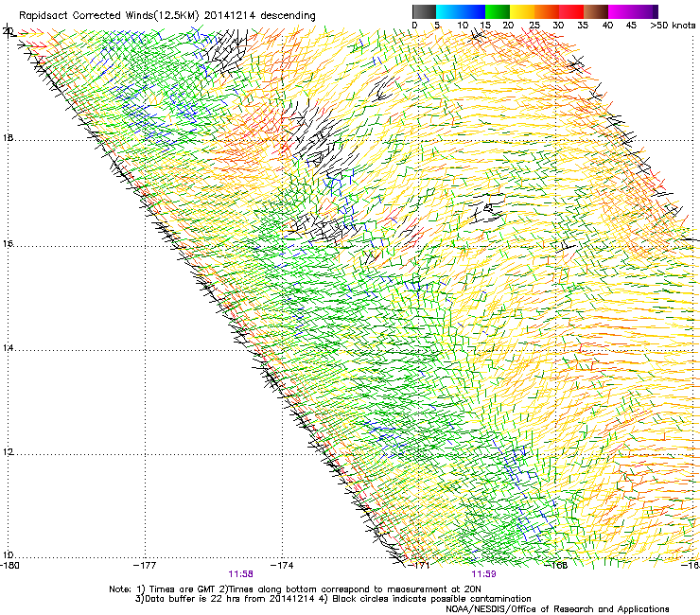Click the latitude 18 axis label
This screenshot has width=700, height=615.
tap(8, 138)
